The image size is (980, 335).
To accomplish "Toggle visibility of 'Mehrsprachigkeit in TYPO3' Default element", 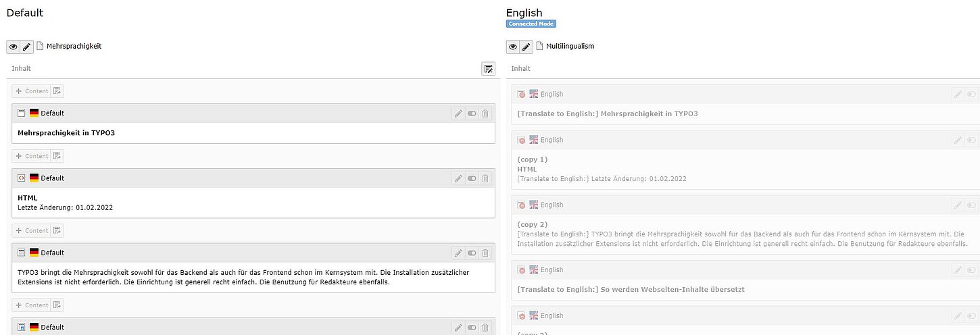I will (x=472, y=113).
